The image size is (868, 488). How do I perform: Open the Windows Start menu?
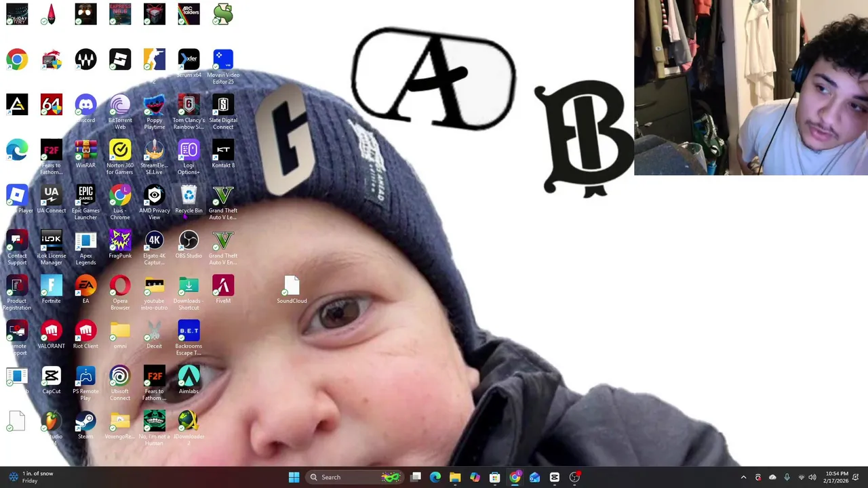coord(294,477)
